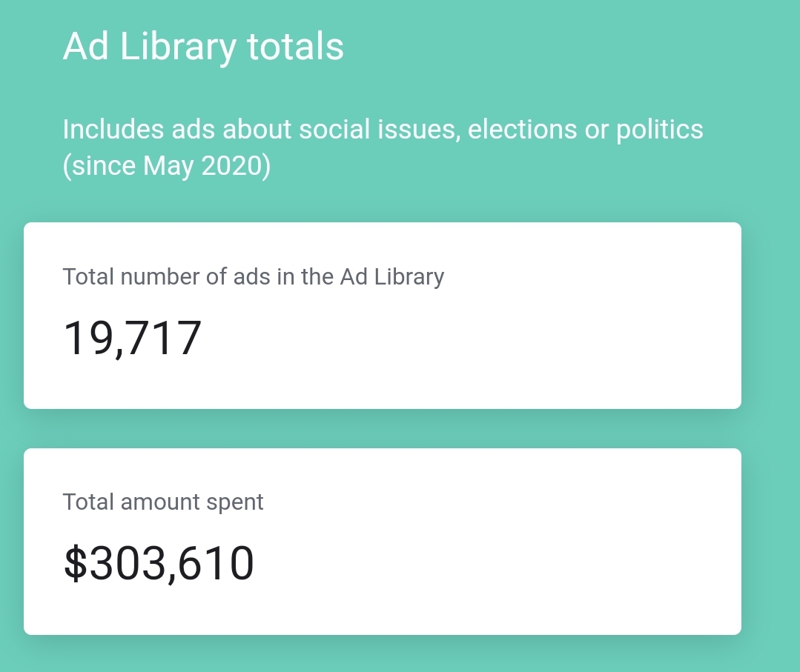Click the dollar sign in the spent amount
The image size is (800, 672).
click(x=76, y=563)
